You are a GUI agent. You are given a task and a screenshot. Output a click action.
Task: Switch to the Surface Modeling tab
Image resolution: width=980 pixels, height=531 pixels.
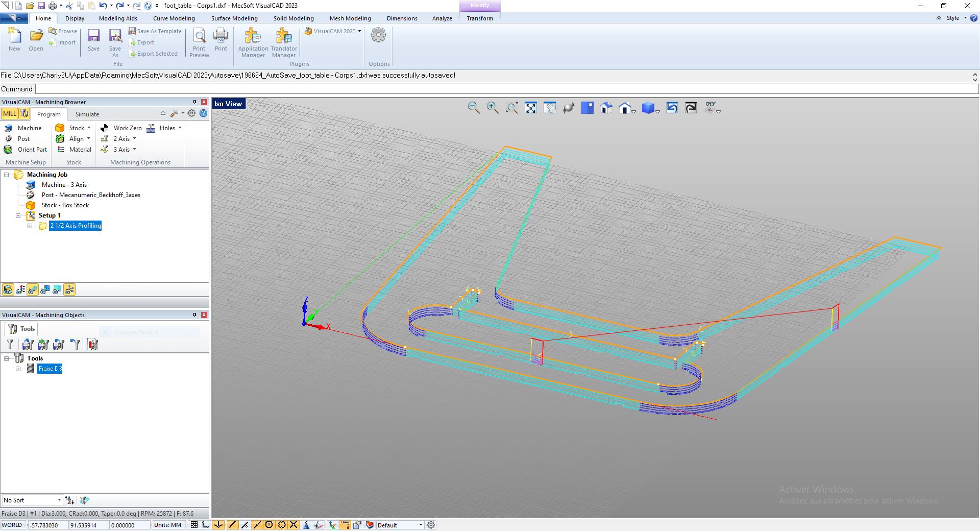[x=234, y=18]
